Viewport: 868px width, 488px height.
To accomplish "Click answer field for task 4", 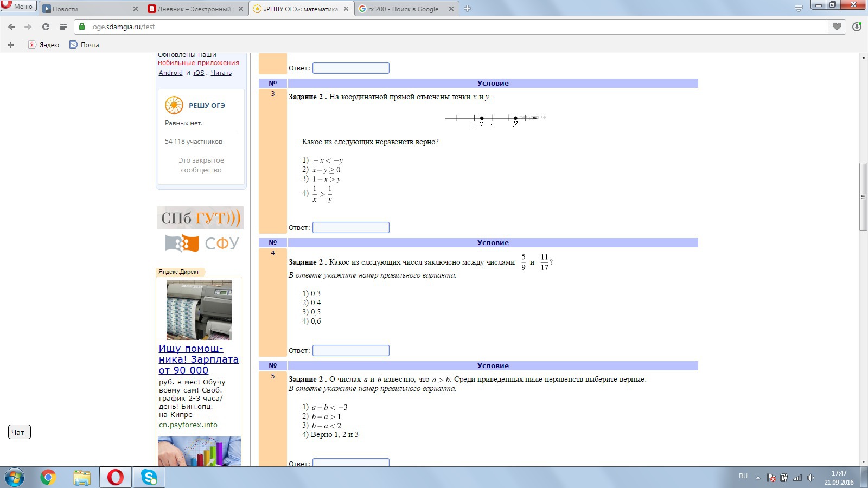I will pyautogui.click(x=350, y=351).
